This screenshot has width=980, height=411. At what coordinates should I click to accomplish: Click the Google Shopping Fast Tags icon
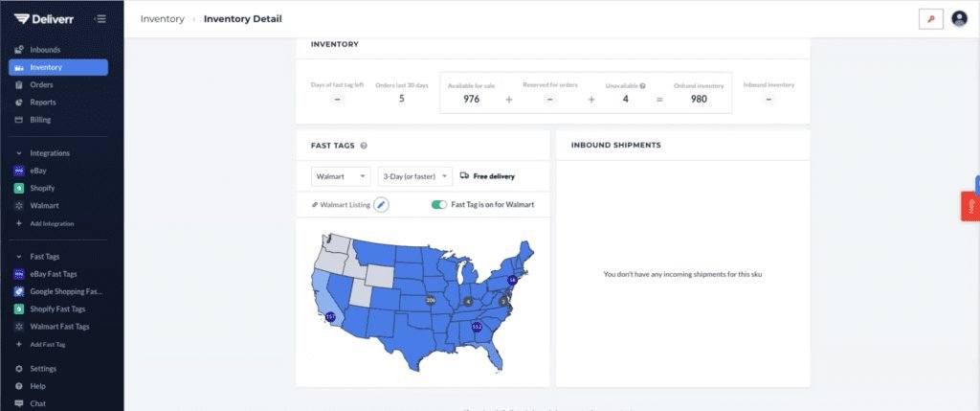tap(19, 291)
